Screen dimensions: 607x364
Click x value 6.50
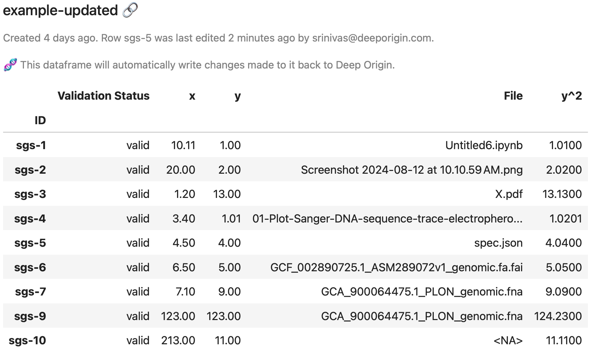(184, 267)
